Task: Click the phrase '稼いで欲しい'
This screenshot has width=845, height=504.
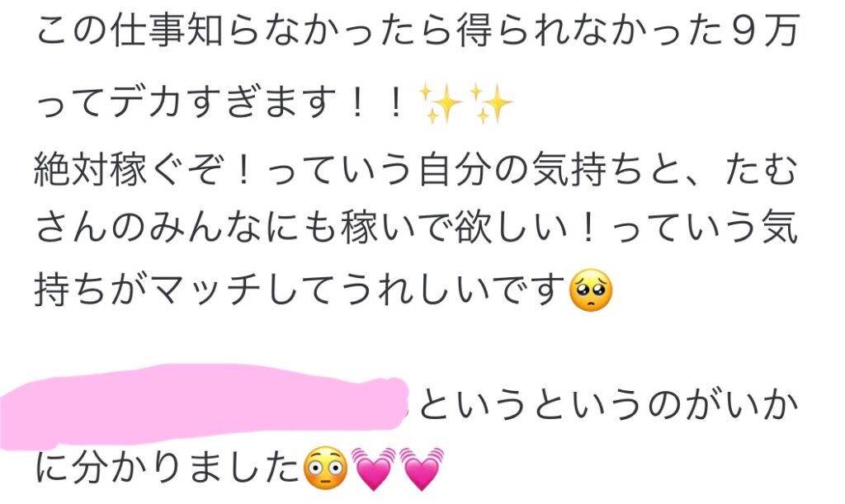Action: click(455, 228)
